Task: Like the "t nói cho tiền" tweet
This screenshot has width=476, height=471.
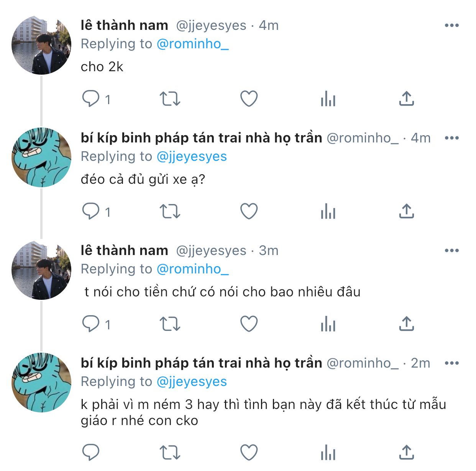Action: [249, 324]
